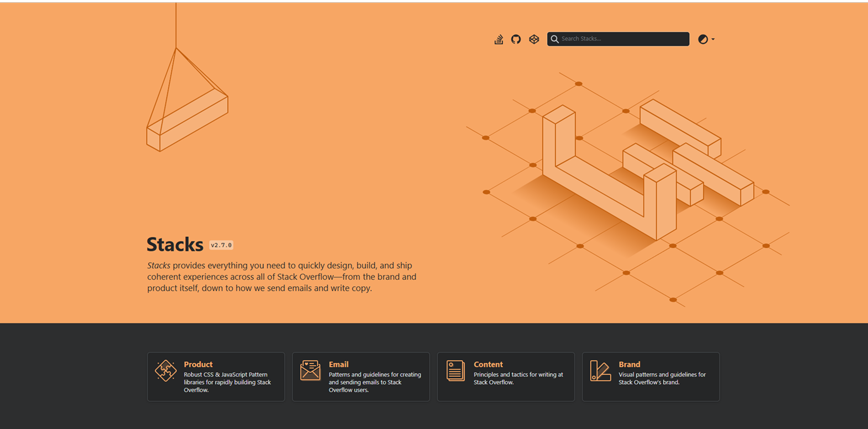Viewport: 868px width, 429px height.
Task: Click "Visual patterns and guidelines" brand description
Action: tap(662, 378)
